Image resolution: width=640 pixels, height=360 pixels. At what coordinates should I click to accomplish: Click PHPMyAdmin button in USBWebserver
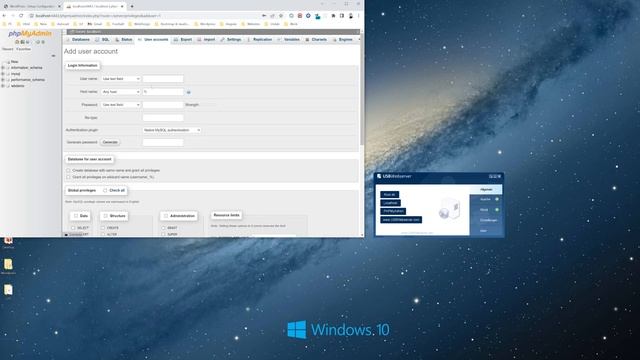tap(393, 211)
